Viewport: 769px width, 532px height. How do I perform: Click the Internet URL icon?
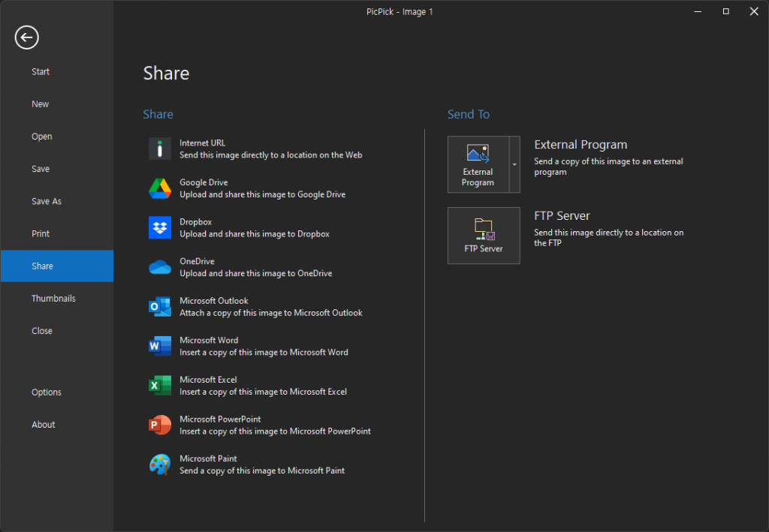click(160, 149)
